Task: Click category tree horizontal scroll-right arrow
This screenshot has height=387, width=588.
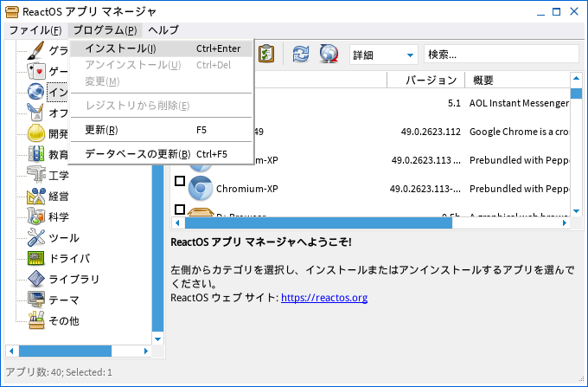Action: [146, 351]
